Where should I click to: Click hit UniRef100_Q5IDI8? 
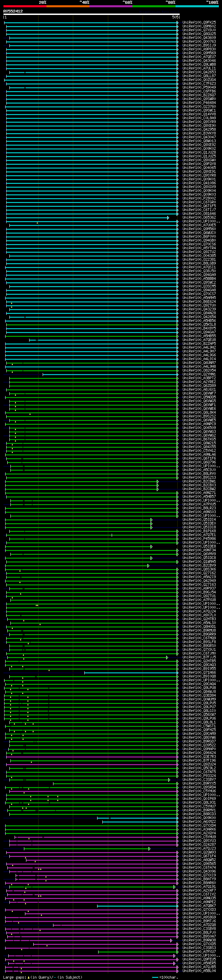pos(199,527)
